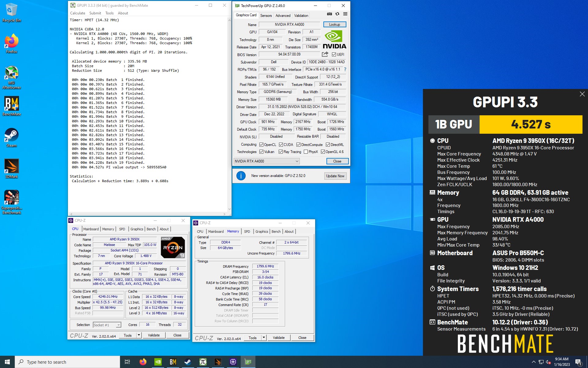Select the MSI Afterburner desktop icon
588x368 pixels.
tap(11, 77)
